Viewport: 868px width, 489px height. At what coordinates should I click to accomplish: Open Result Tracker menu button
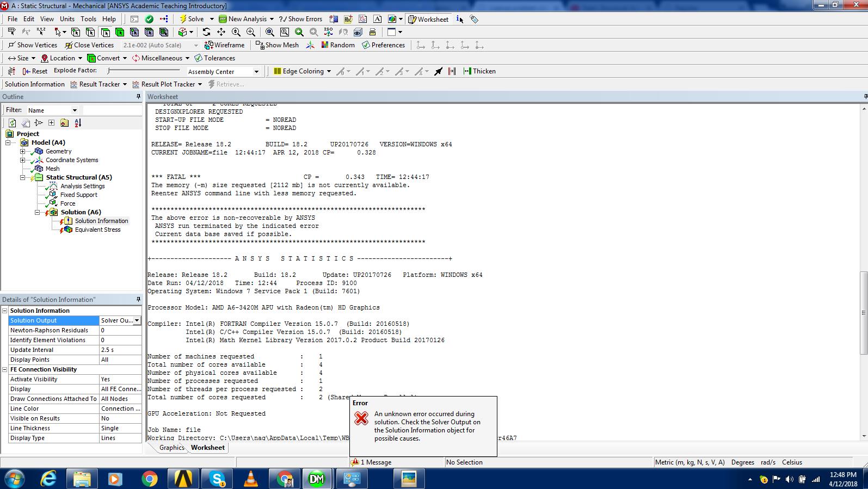[99, 84]
